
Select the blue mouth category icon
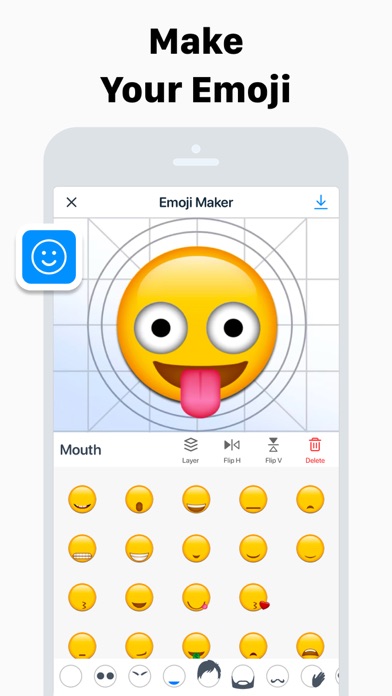coord(174,676)
